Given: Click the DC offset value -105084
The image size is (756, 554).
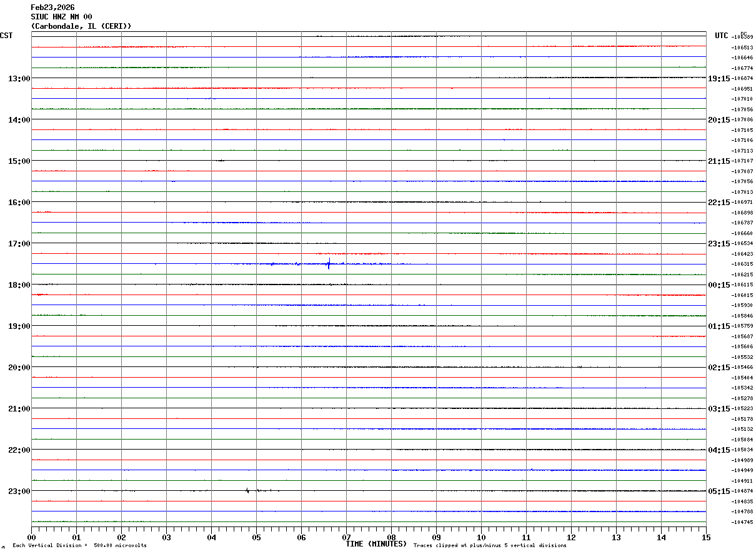Looking at the screenshot, I should 742,440.
